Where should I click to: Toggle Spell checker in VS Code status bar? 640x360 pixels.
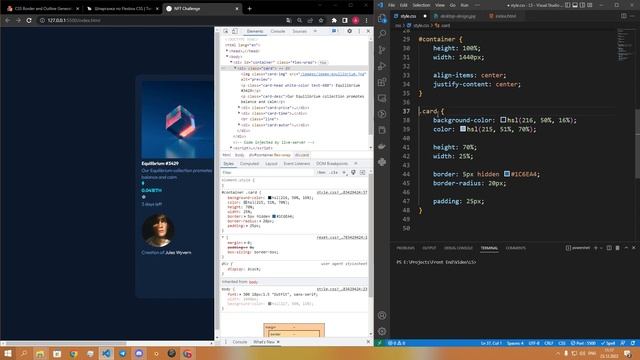pyautogui.click(x=608, y=343)
